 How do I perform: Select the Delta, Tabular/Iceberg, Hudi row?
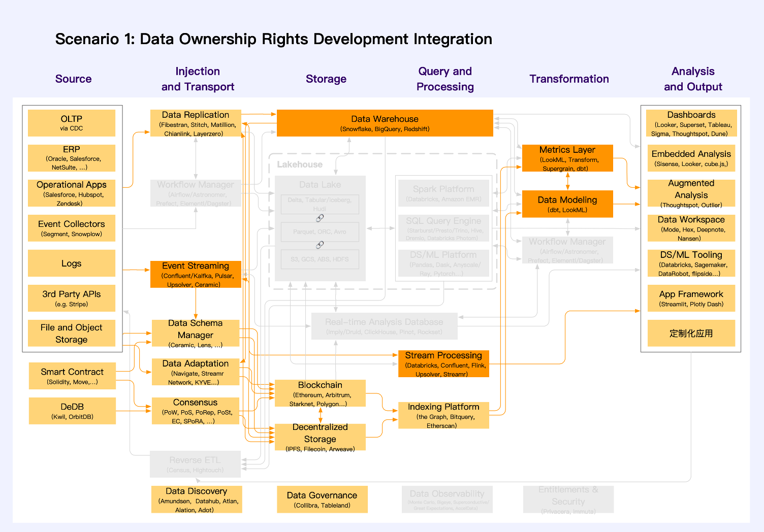click(x=320, y=204)
